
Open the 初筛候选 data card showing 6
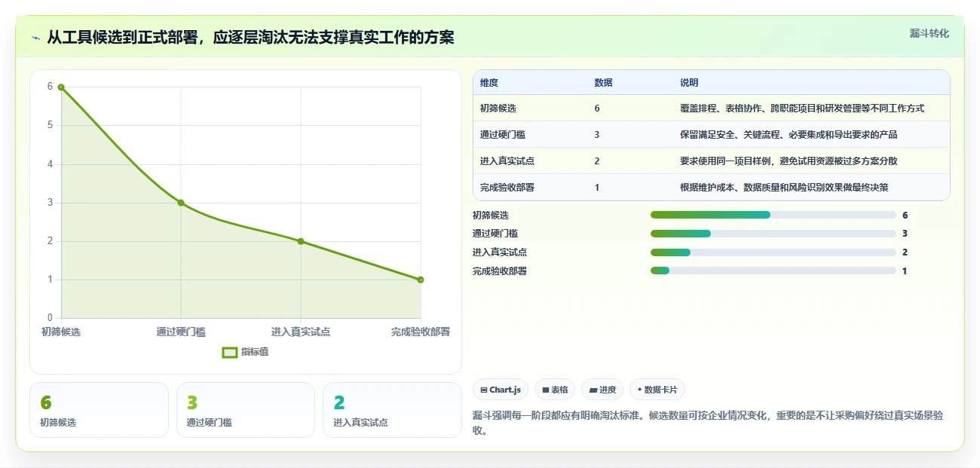(99, 410)
